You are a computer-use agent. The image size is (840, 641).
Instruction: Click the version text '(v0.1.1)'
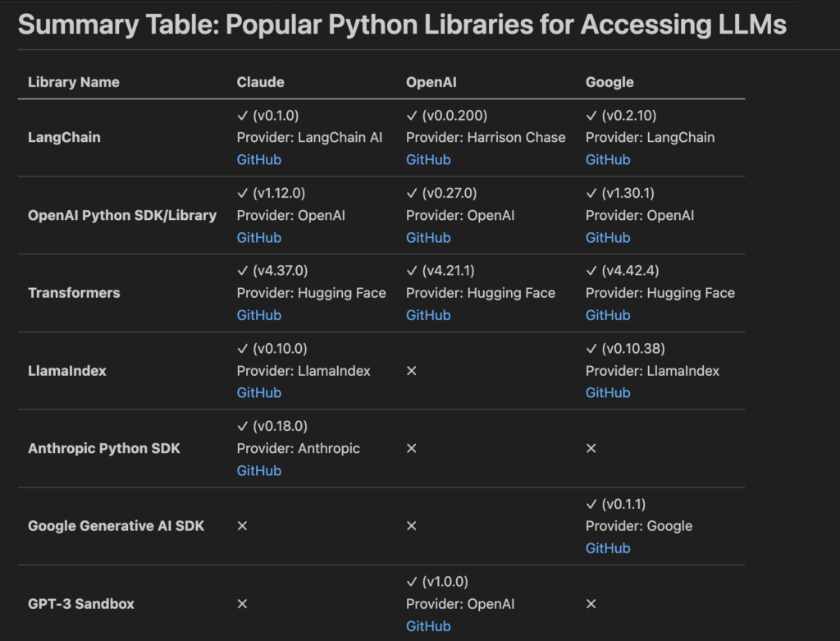coord(623,504)
